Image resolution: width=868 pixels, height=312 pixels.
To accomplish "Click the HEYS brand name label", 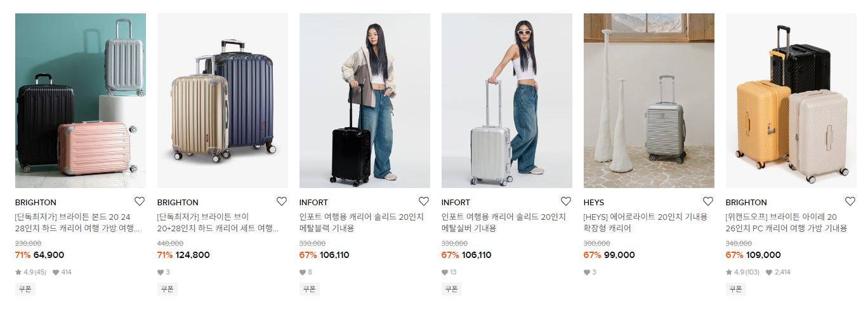I will (594, 203).
